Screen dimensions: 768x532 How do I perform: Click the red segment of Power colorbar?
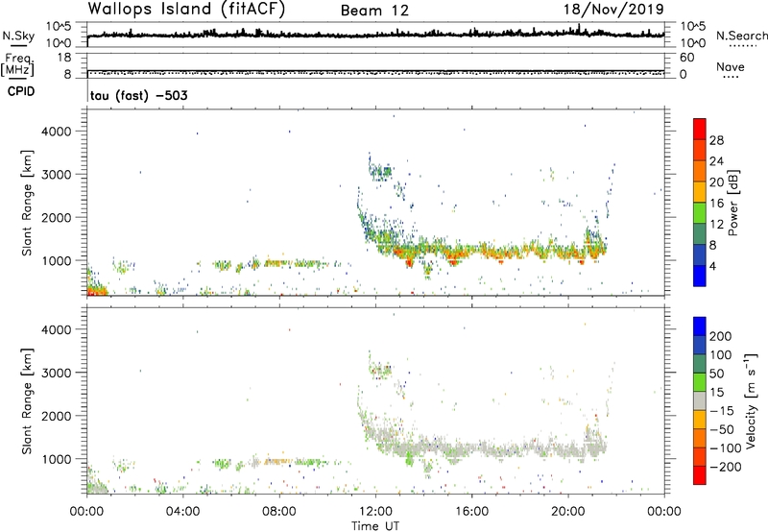(x=700, y=129)
